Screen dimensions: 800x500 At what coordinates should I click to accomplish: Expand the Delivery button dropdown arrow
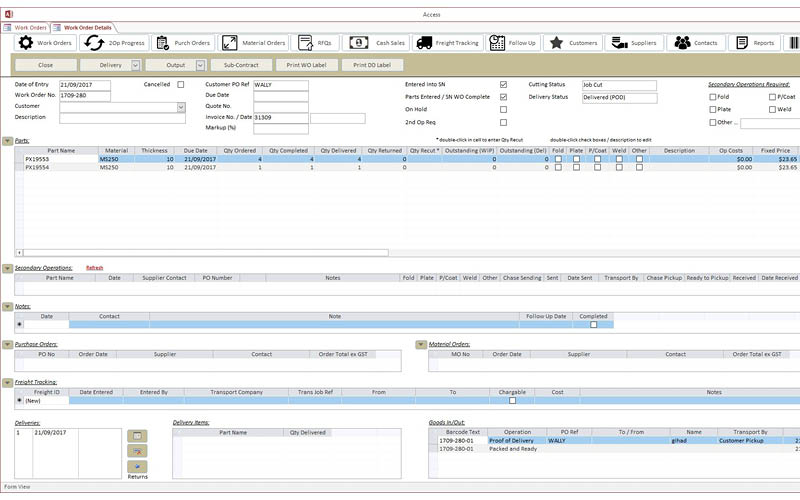click(x=136, y=65)
